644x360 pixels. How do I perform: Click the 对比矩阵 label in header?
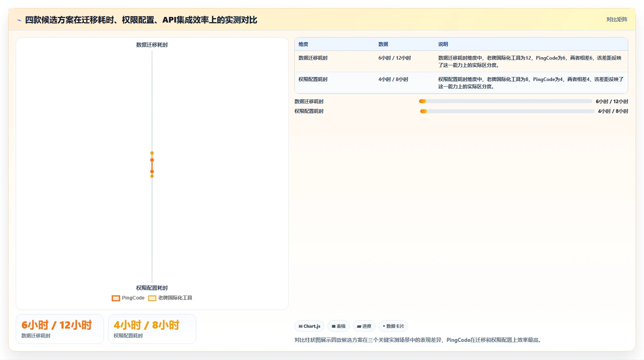tap(617, 19)
